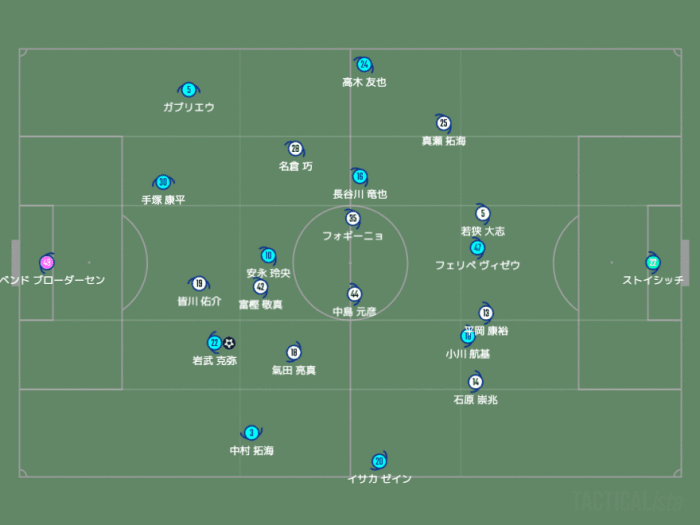Click the 石原 崇兆 number 14 marker

(475, 381)
